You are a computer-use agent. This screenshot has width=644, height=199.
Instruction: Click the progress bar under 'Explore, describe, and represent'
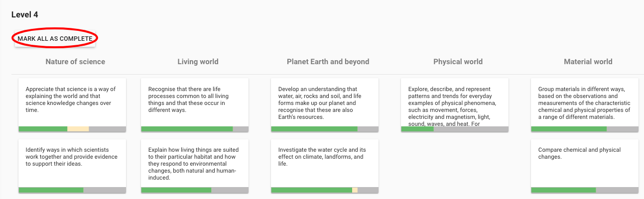click(x=455, y=129)
